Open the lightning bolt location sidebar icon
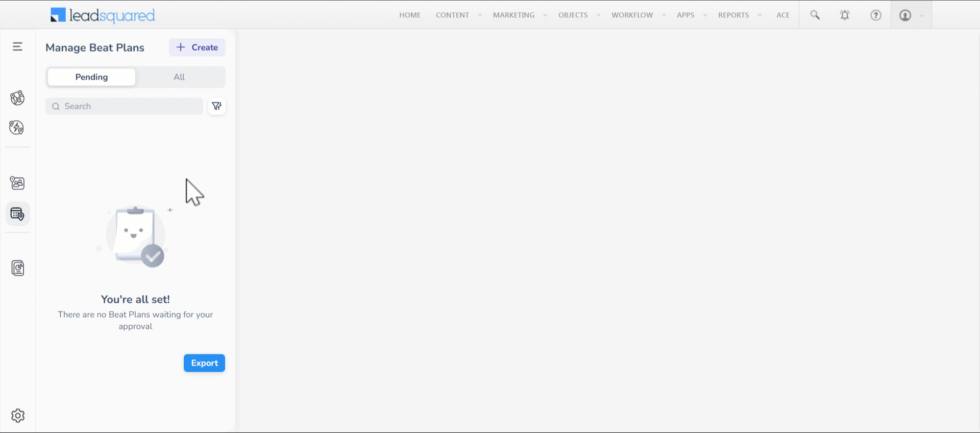980x433 pixels. pos(17,127)
